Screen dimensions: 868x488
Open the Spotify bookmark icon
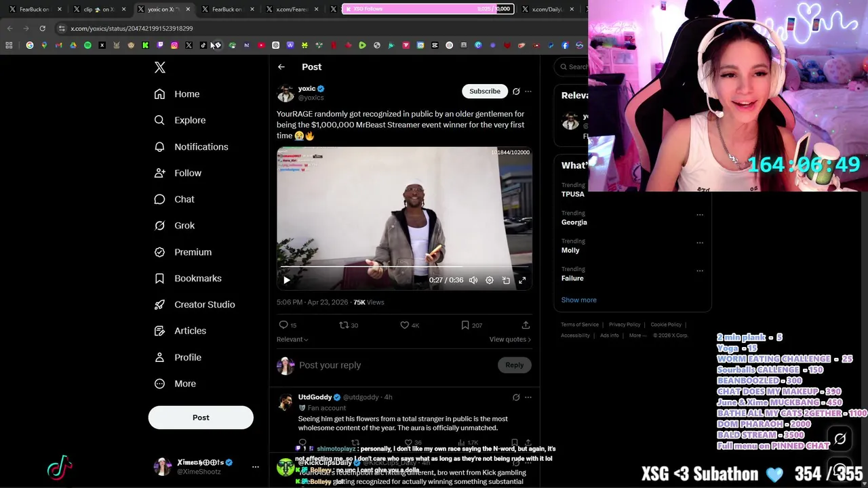(87, 45)
